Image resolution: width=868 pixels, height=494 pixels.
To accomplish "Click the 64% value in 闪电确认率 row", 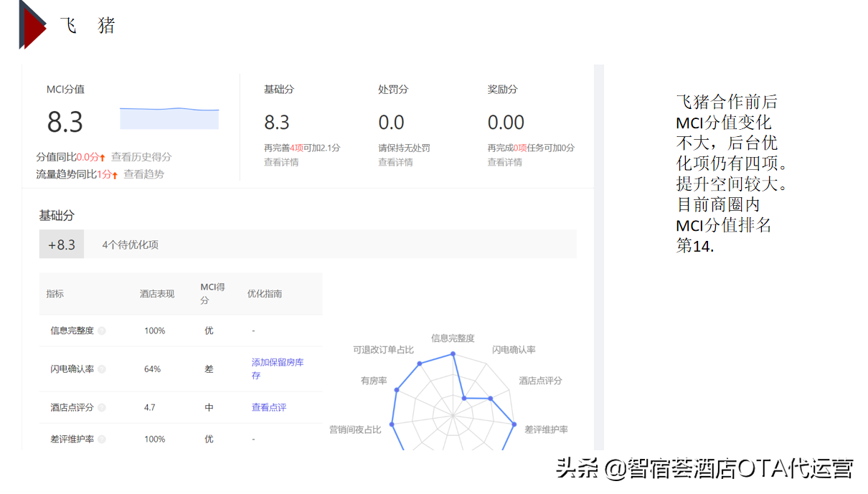I will pos(152,369).
